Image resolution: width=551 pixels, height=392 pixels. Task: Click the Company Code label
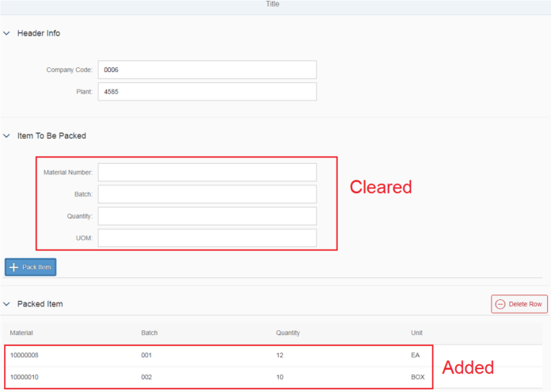(x=70, y=70)
